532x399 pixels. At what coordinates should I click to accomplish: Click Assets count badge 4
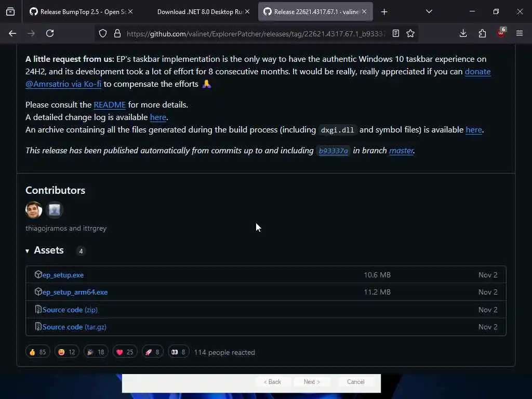(81, 251)
